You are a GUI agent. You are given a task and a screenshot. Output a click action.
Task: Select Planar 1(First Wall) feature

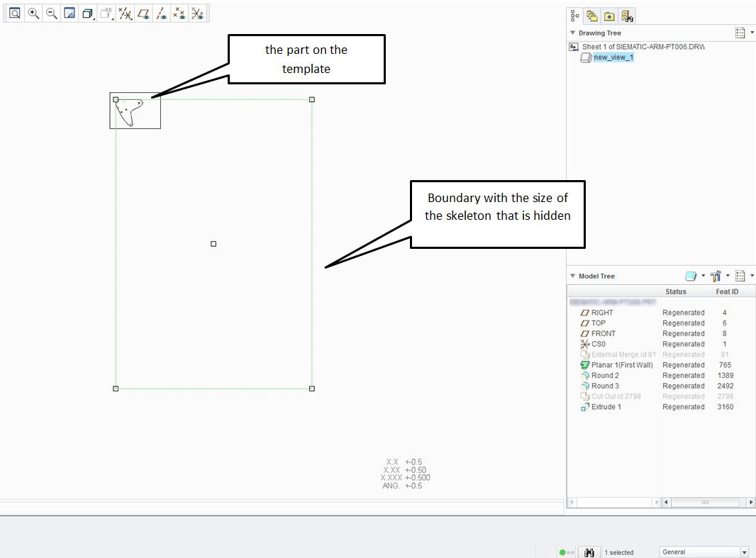[622, 365]
